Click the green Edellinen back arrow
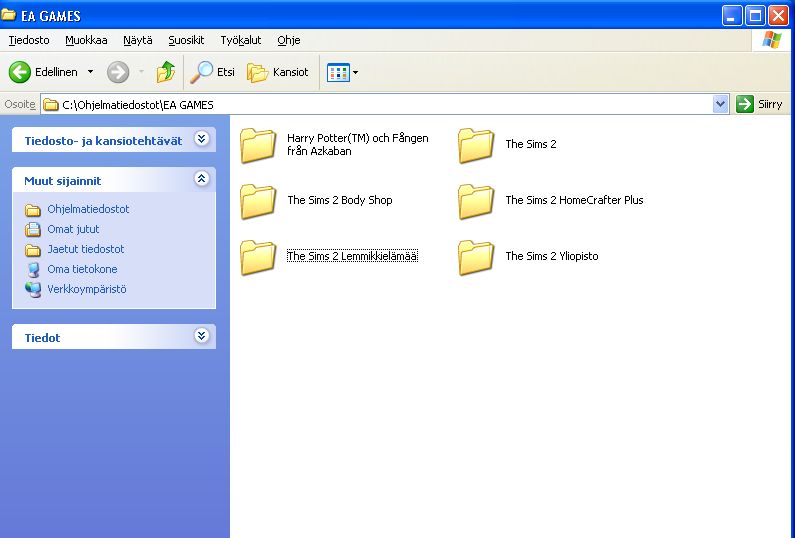The image size is (795, 538). click(x=20, y=72)
